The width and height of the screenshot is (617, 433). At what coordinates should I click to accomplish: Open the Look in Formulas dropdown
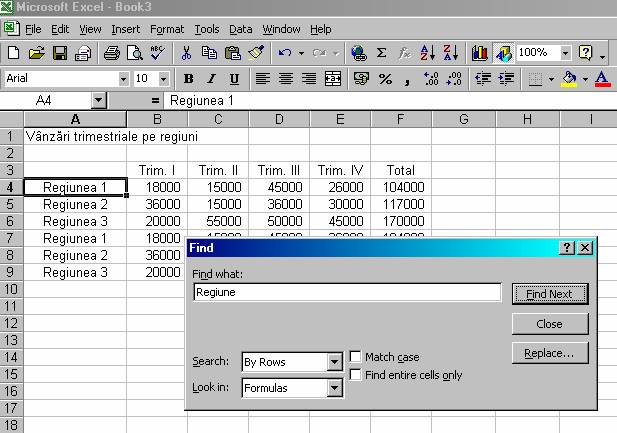point(334,387)
